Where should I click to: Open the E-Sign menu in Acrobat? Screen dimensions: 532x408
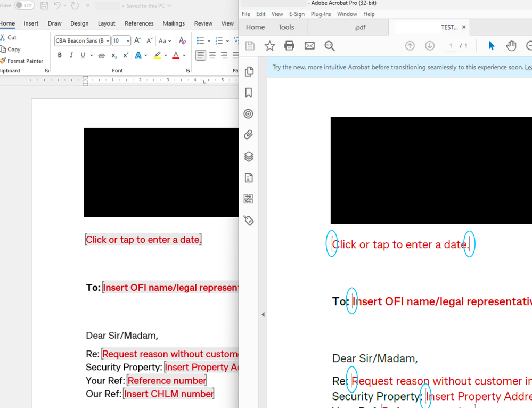point(297,14)
